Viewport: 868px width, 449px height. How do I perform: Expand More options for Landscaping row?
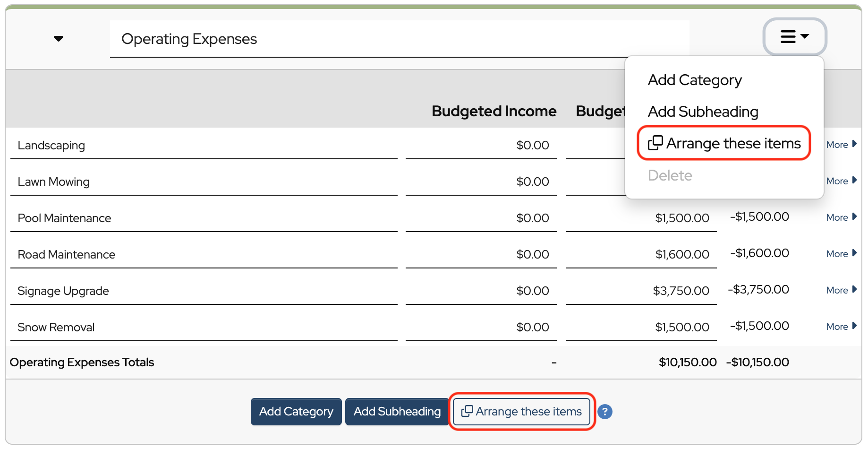click(841, 145)
